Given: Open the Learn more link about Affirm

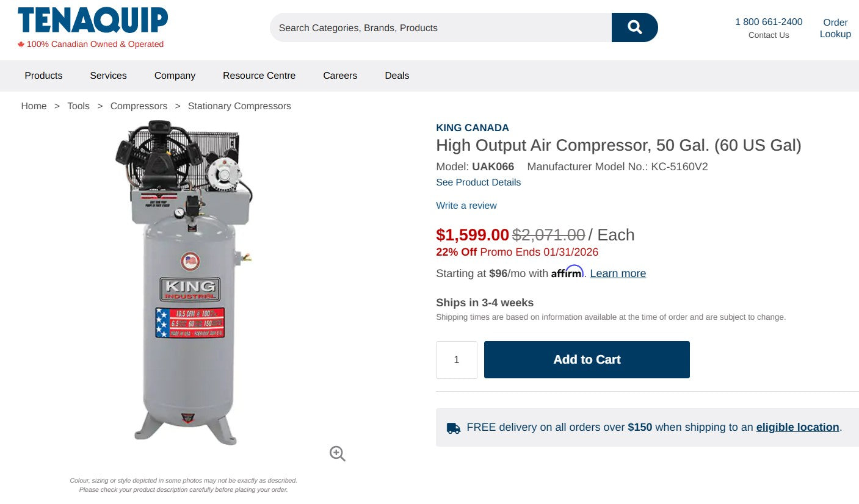Looking at the screenshot, I should [617, 273].
